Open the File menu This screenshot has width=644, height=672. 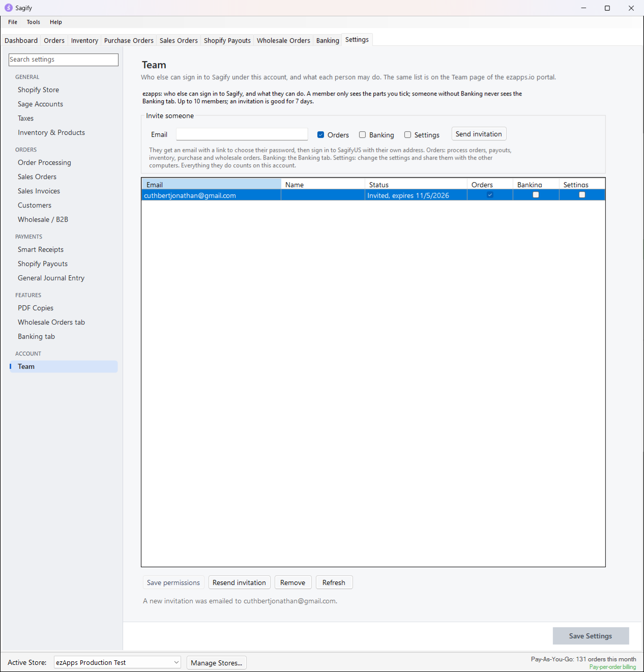pos(13,22)
